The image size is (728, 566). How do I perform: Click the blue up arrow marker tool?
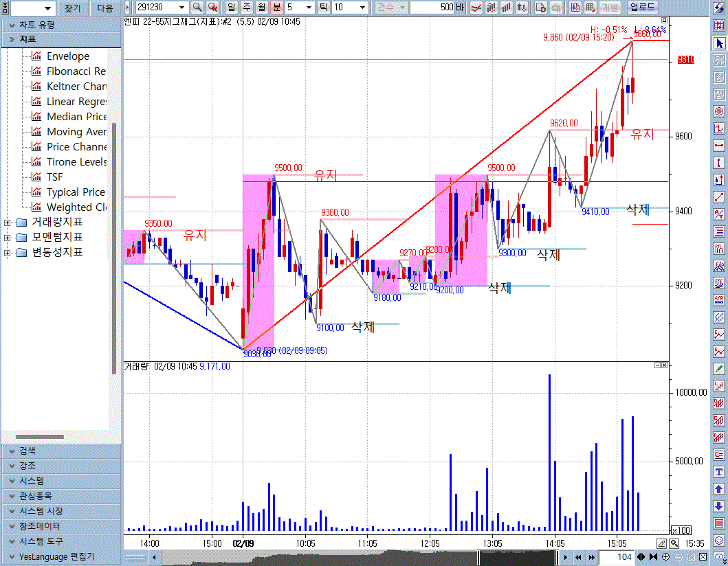pos(720,489)
